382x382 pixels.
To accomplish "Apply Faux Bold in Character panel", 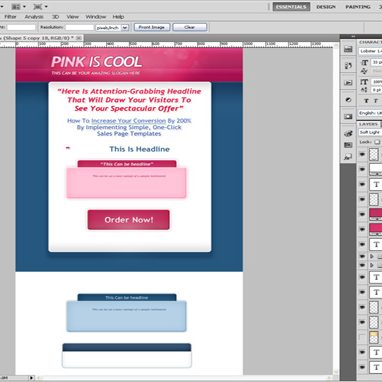I will click(366, 101).
